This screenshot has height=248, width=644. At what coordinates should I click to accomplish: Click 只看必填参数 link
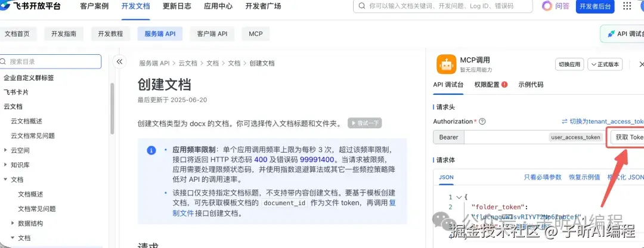543,177
